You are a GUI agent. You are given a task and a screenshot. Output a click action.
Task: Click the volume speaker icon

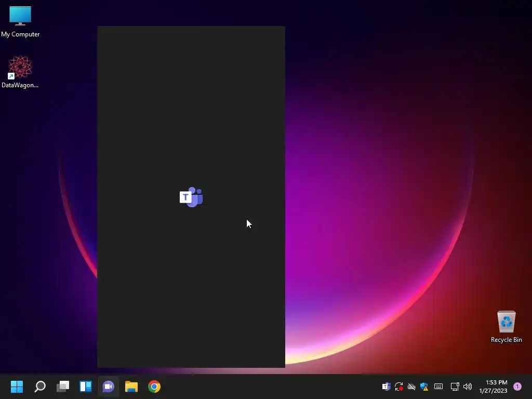click(x=468, y=387)
